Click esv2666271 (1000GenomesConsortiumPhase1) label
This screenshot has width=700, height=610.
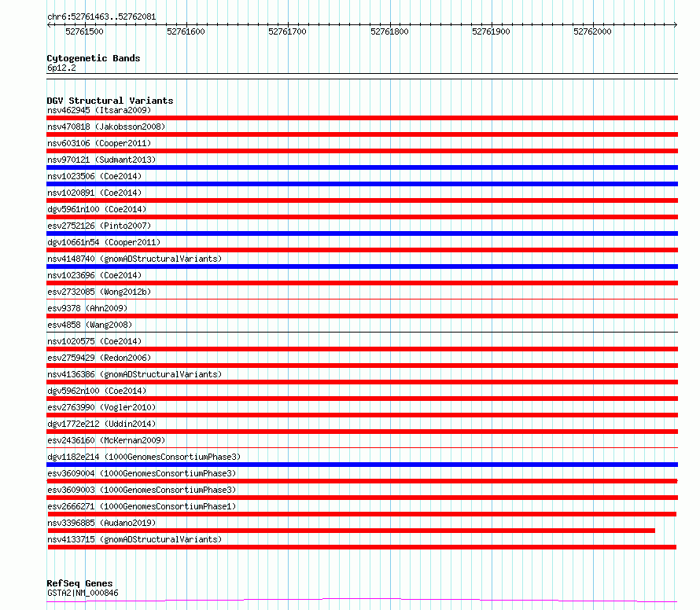coord(142,506)
